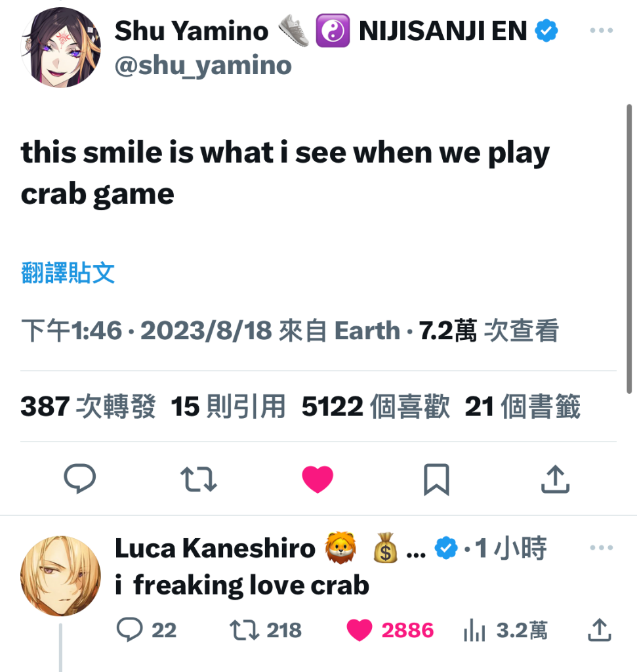Click the vertical scrollbar on the right

629,249
